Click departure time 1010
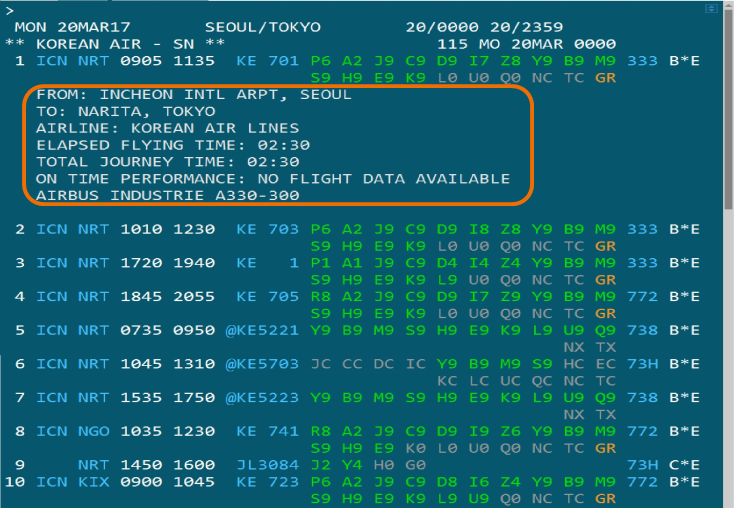This screenshot has width=734, height=508. pos(141,229)
